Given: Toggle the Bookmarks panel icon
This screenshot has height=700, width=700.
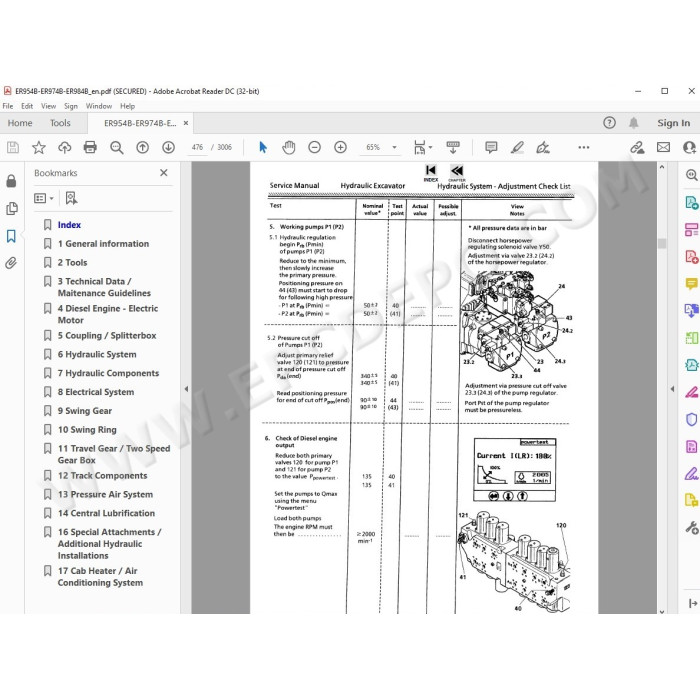Looking at the screenshot, I should [11, 236].
